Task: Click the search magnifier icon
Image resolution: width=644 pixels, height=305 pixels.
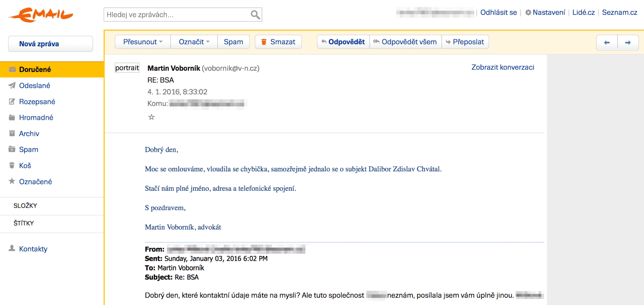Action: 255,15
